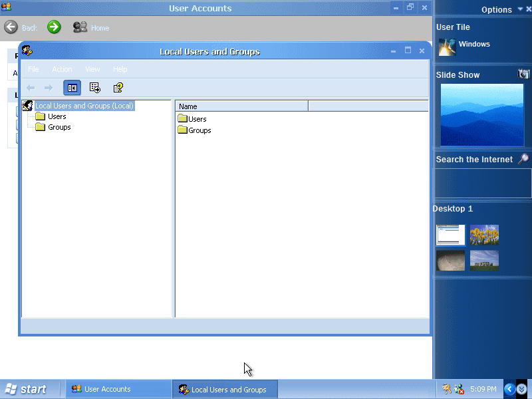Click the network tray icon with red x
Screen dimensions: 532x399
459,389
